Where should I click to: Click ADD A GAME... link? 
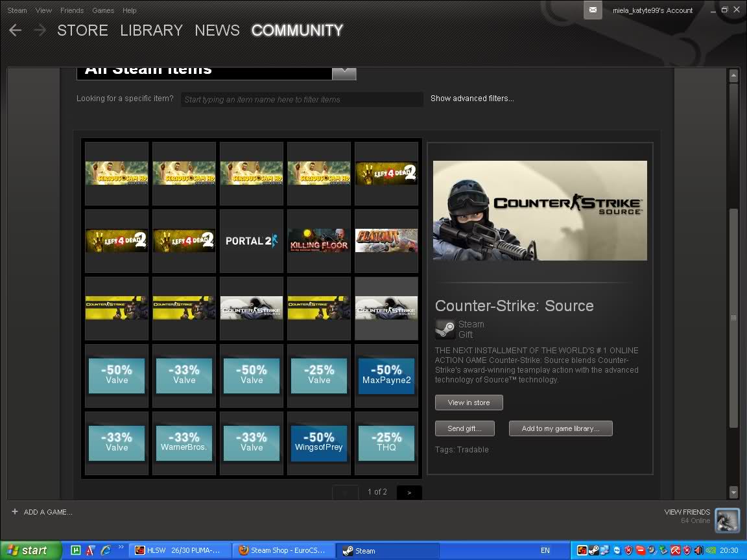point(48,512)
